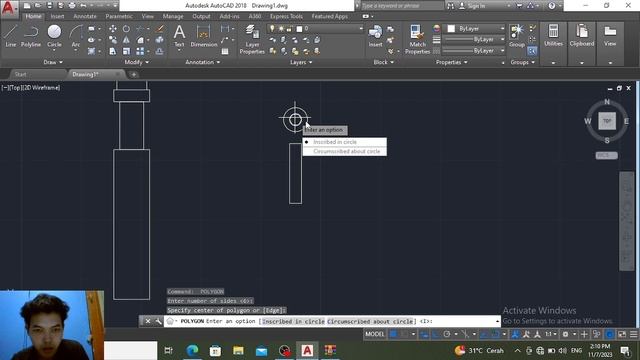Toggle the layer on/off lightbulb icon
The image size is (640, 360).
pyautogui.click(x=273, y=29)
